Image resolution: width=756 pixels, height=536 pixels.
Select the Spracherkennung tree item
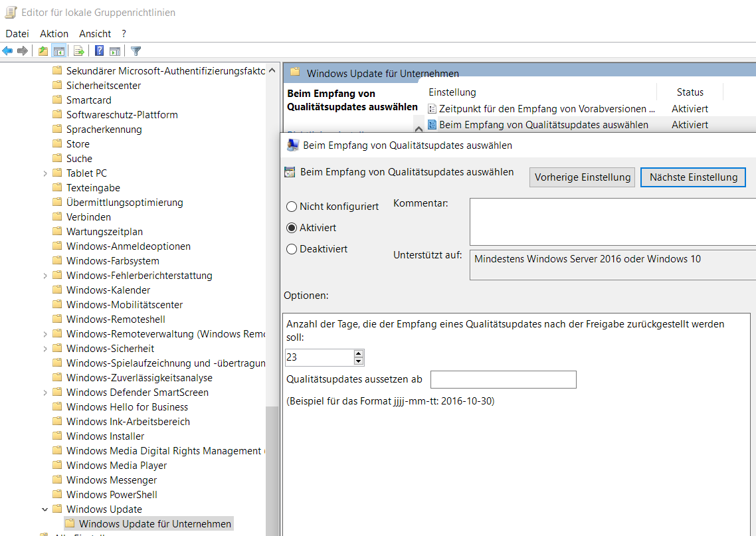pos(104,129)
